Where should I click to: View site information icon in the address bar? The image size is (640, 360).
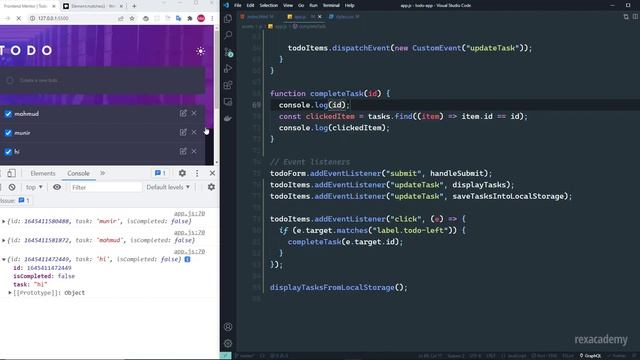click(x=32, y=18)
